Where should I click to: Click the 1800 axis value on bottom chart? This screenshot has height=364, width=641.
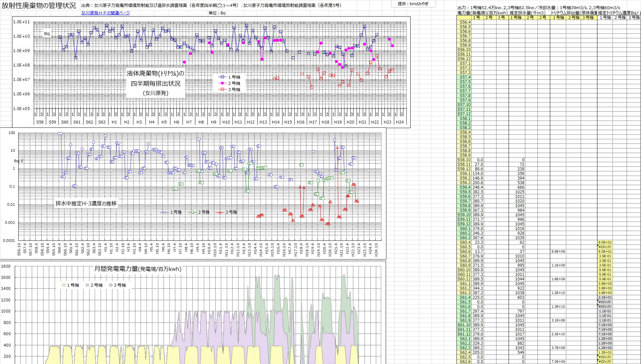(6, 266)
